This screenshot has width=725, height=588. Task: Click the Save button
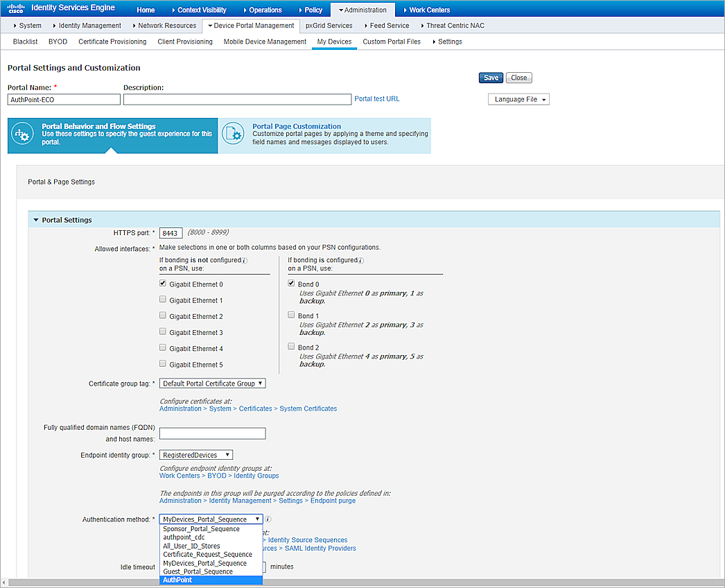[491, 78]
